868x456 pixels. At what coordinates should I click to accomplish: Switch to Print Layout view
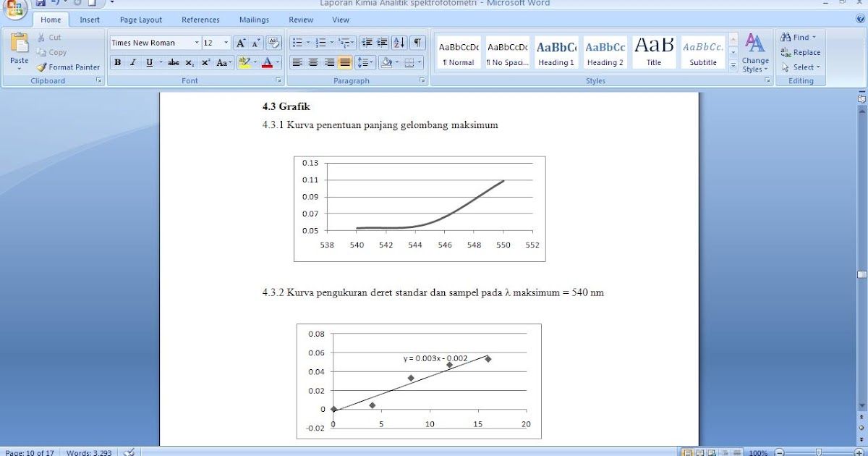[x=688, y=452]
